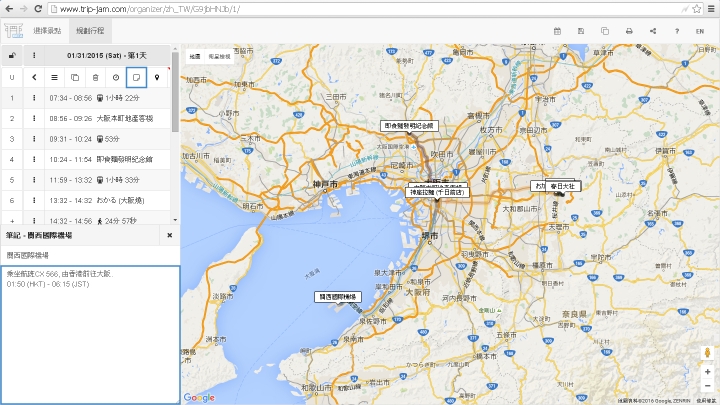Viewport: 720px width, 405px height.
Task: Click the print icon
Action: pyautogui.click(x=629, y=31)
